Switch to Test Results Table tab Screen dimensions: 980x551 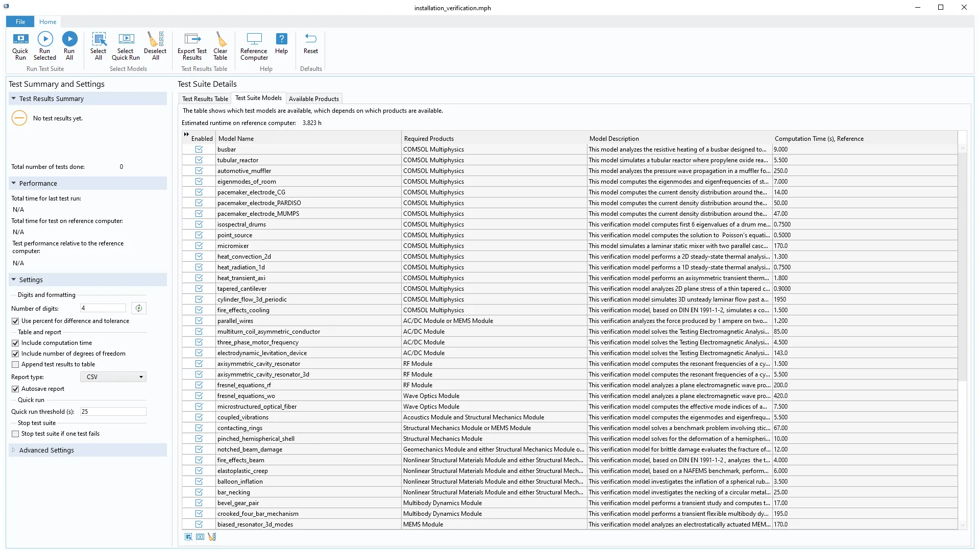coord(205,99)
